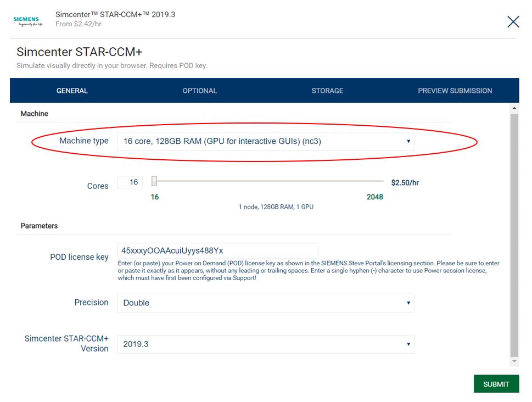This screenshot has width=532, height=402.
Task: Click the 'Simulate visually directly in your browser' text
Action: pos(111,65)
